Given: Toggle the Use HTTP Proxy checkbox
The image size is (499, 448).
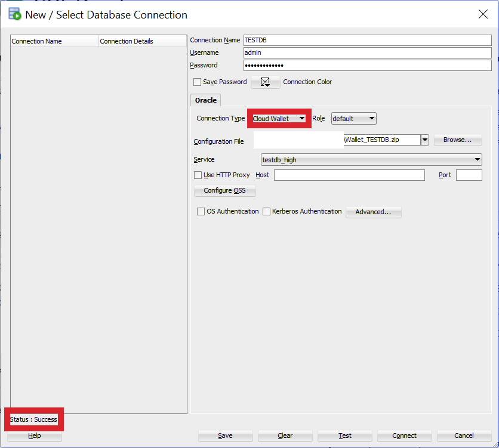Looking at the screenshot, I should coord(198,175).
